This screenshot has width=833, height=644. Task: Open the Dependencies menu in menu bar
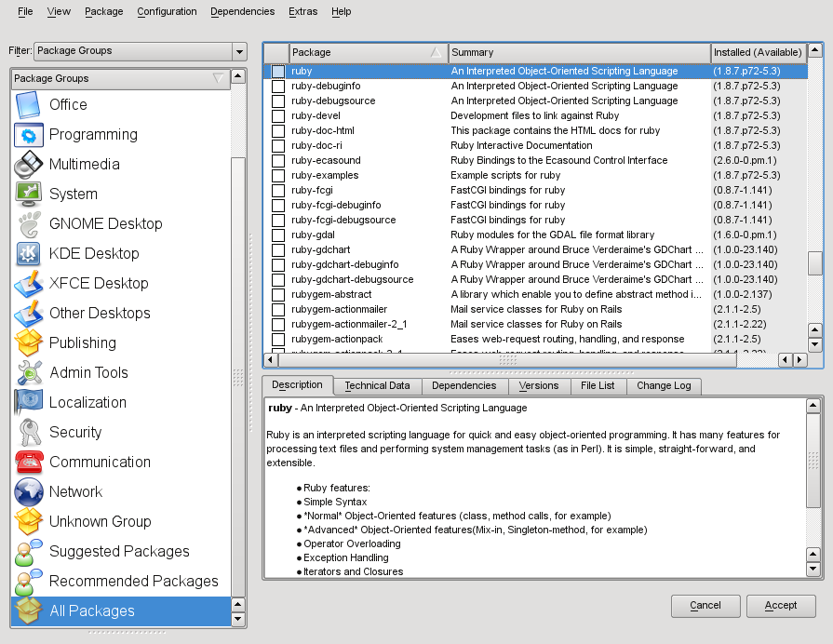click(242, 11)
